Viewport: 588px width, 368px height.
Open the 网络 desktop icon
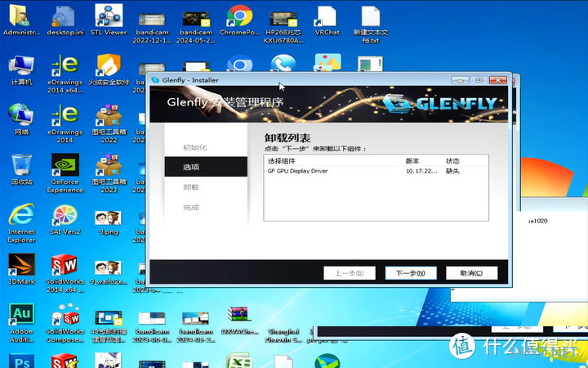[x=21, y=119]
